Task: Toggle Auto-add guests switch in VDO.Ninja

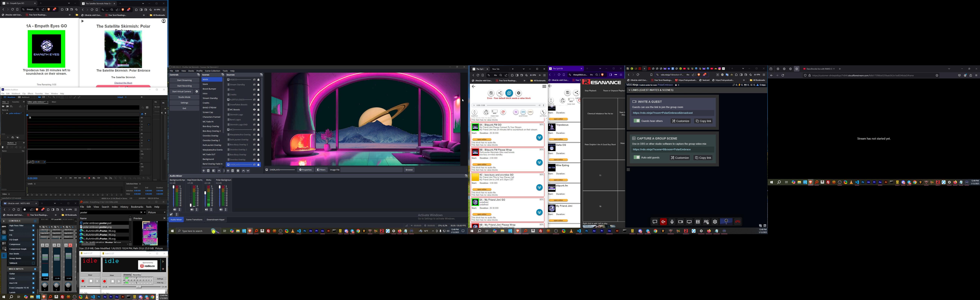Action: 637,157
